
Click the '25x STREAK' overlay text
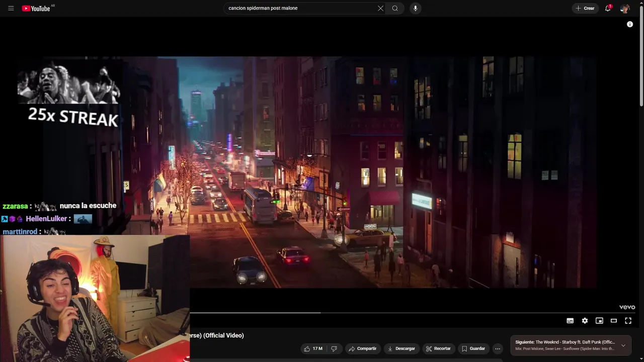pyautogui.click(x=73, y=117)
